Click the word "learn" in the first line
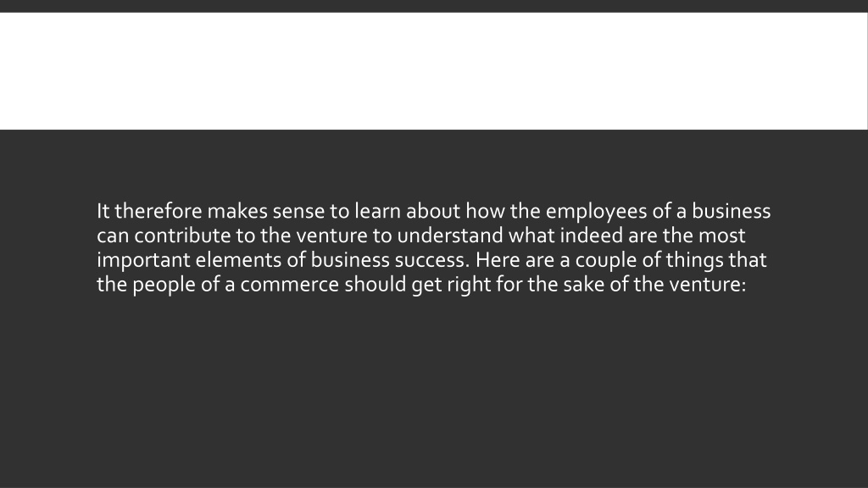The image size is (868, 488). tap(377, 211)
